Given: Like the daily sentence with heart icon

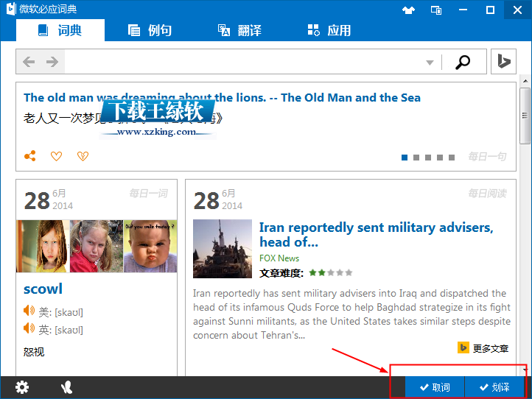Looking at the screenshot, I should [x=56, y=156].
